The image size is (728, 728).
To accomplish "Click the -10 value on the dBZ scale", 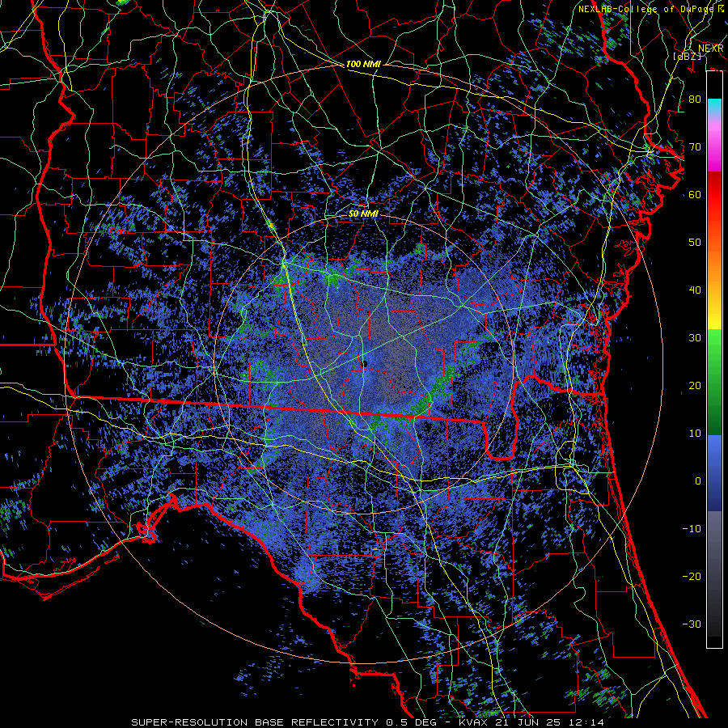I will (x=692, y=528).
